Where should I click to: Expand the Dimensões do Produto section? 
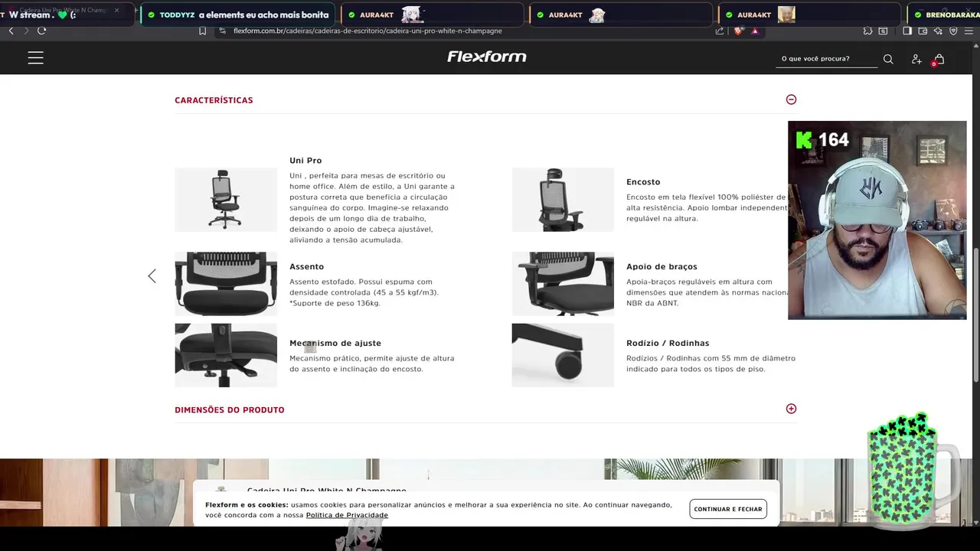click(x=791, y=409)
